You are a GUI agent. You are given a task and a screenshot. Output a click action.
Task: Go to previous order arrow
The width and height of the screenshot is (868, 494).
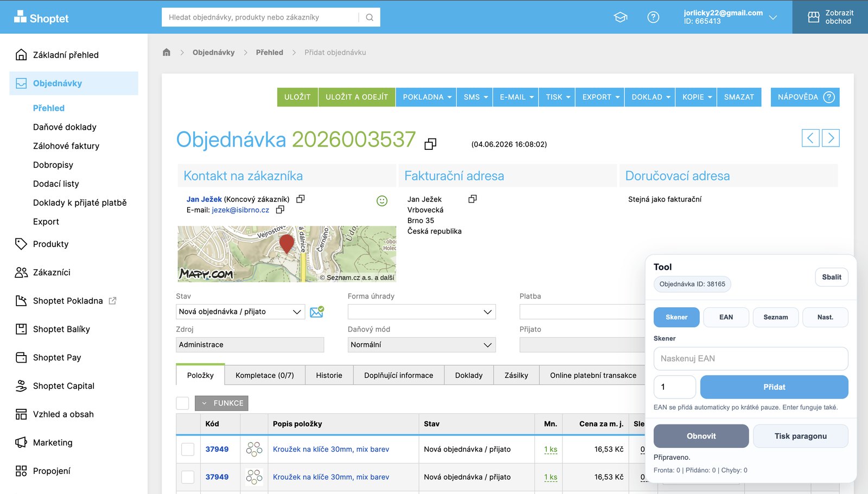pyautogui.click(x=810, y=138)
